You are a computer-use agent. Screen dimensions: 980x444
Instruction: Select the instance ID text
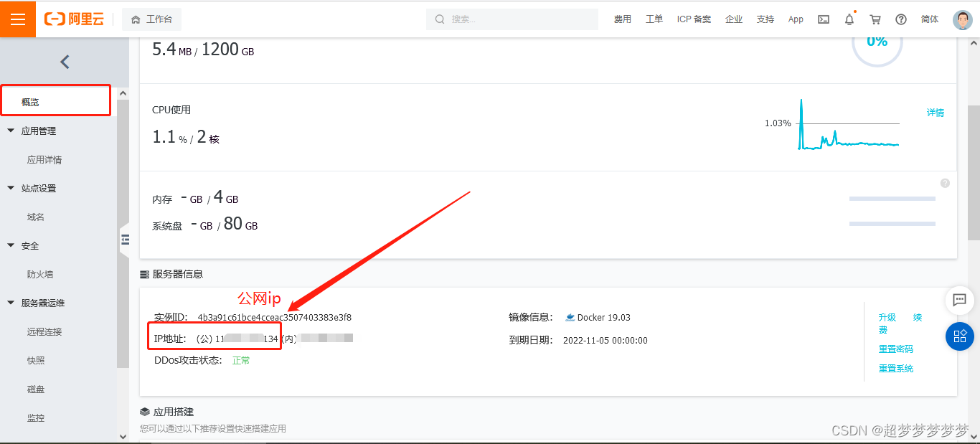tap(275, 317)
